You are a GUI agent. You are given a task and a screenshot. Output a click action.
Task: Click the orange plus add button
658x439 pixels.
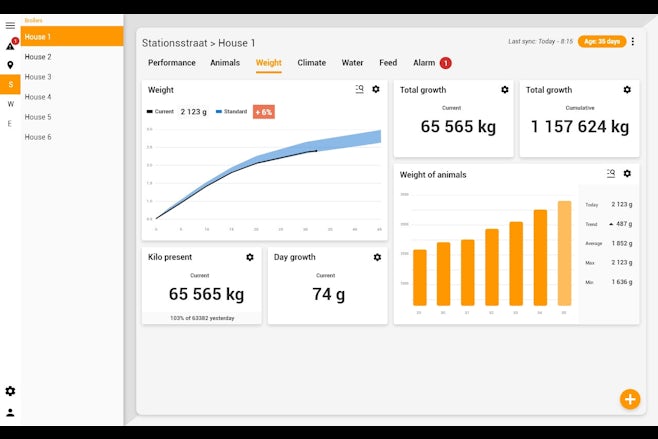click(630, 399)
